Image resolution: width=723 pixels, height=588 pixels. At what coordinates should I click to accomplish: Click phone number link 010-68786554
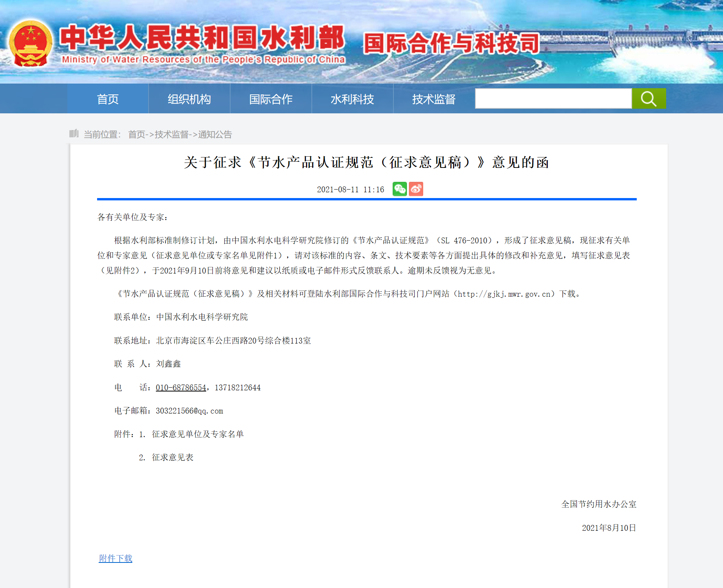coord(181,387)
